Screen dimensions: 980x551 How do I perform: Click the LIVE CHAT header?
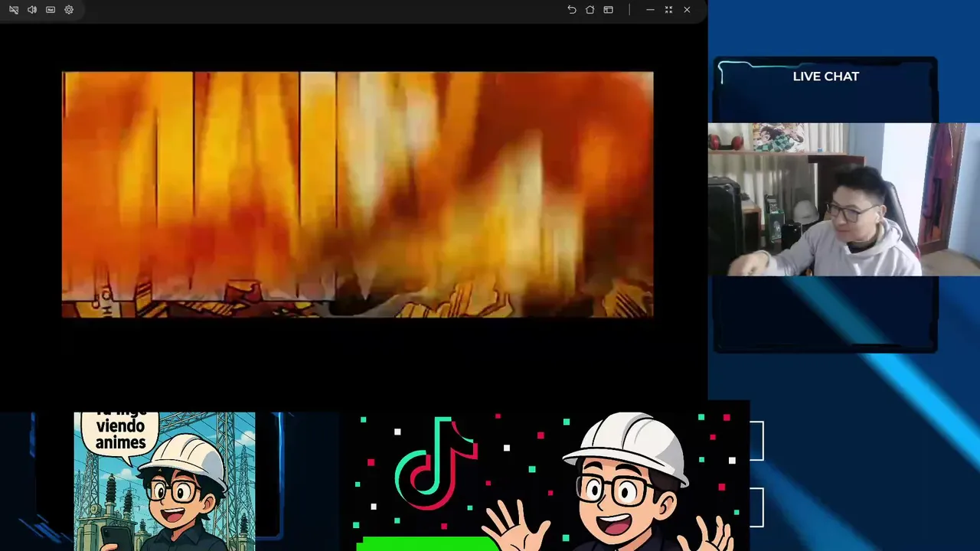[x=825, y=77]
